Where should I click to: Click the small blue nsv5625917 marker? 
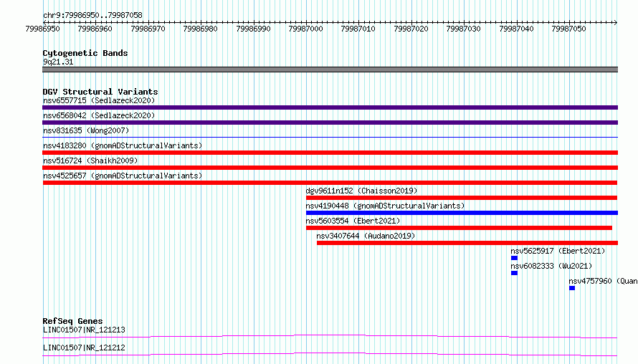[514, 258]
